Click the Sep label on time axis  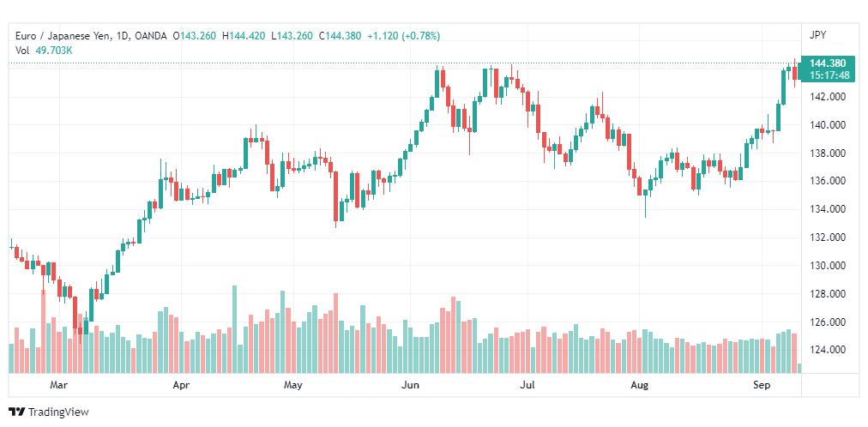(763, 385)
